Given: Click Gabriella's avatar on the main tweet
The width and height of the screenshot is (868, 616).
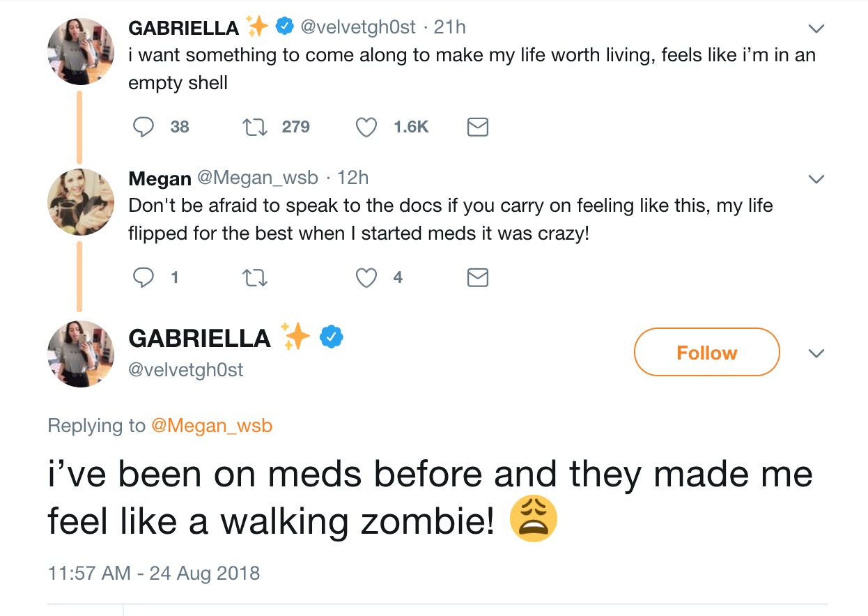Looking at the screenshot, I should click(81, 353).
